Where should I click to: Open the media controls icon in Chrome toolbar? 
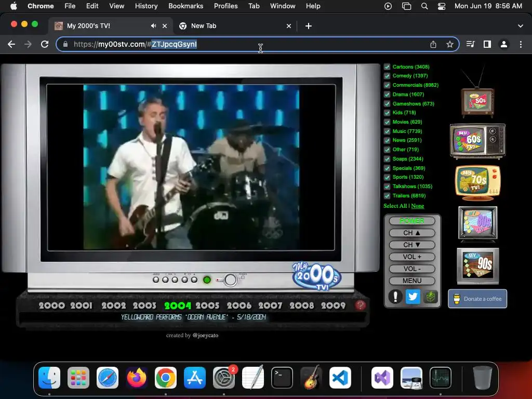point(470,44)
